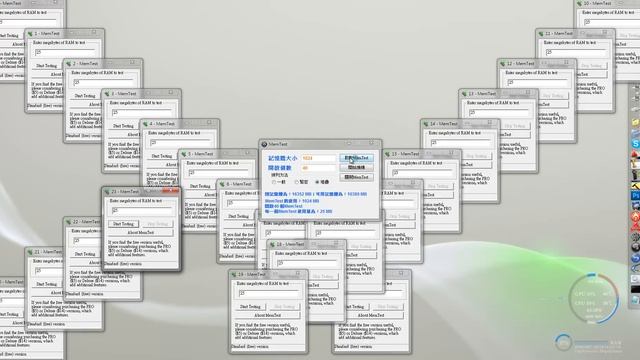
Task: Click Start Testing in window 3 - MemTest
Action: (x=123, y=126)
